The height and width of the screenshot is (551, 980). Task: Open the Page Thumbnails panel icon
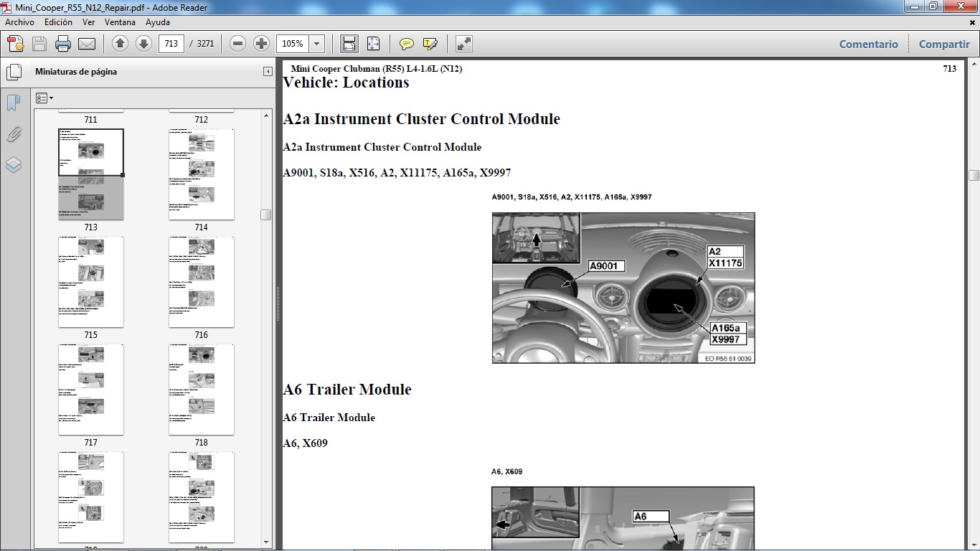[14, 72]
